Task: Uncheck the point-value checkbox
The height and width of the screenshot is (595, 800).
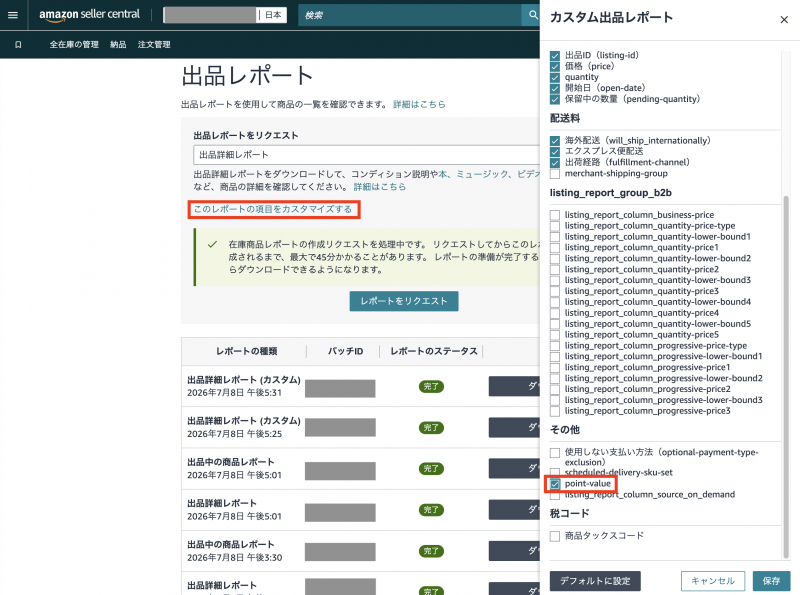Action: 555,484
